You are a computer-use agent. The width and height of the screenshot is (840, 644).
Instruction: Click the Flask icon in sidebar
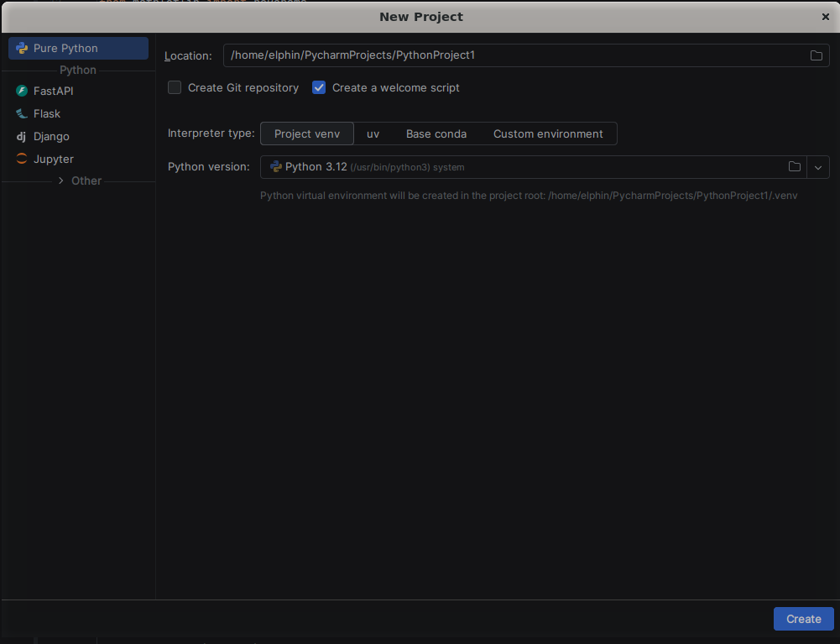pos(22,113)
